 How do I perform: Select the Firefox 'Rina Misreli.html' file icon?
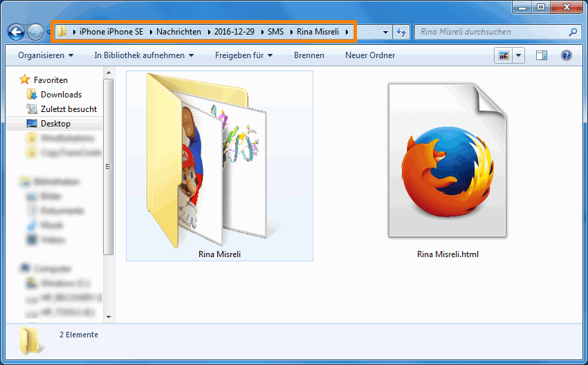point(448,160)
